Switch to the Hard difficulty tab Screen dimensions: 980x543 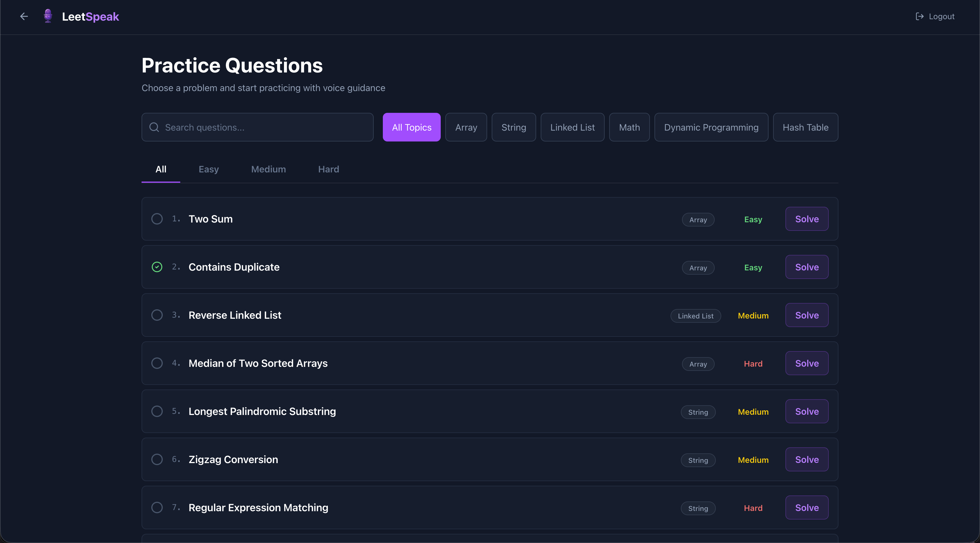pos(328,169)
